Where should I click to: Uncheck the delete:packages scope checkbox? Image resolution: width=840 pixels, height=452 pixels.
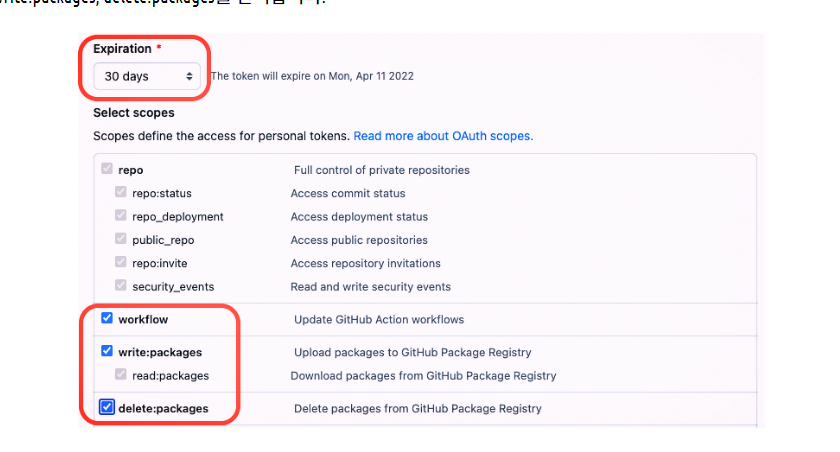click(x=107, y=408)
